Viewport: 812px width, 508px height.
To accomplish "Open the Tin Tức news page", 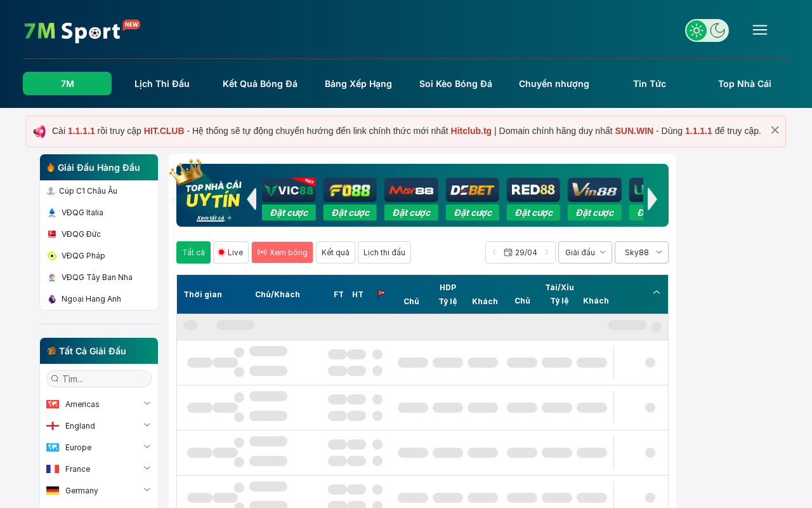I will point(650,84).
